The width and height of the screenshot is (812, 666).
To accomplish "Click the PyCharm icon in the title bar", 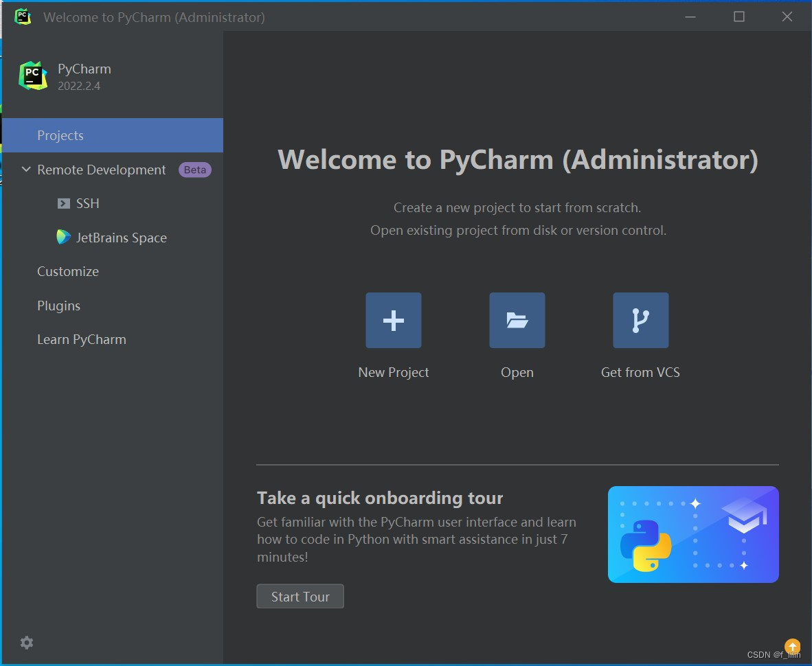I will [23, 16].
